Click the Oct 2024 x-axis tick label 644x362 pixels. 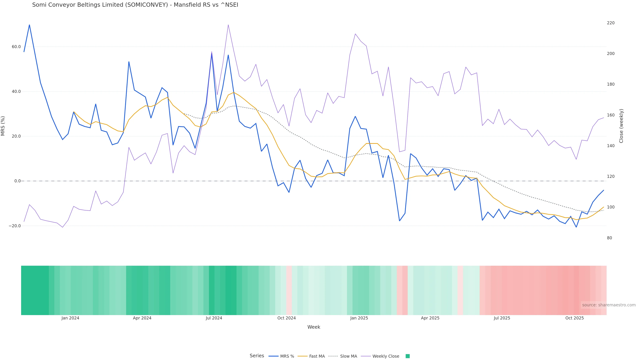point(286,318)
